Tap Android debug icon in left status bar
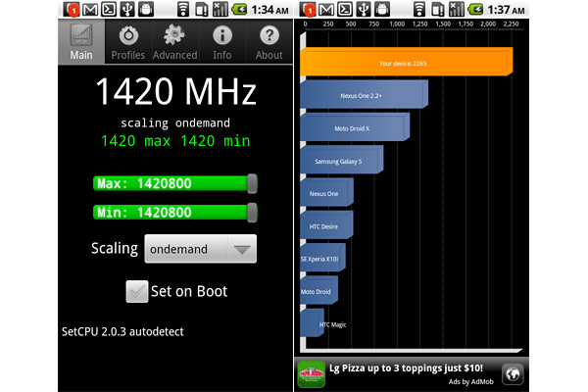 146,10
